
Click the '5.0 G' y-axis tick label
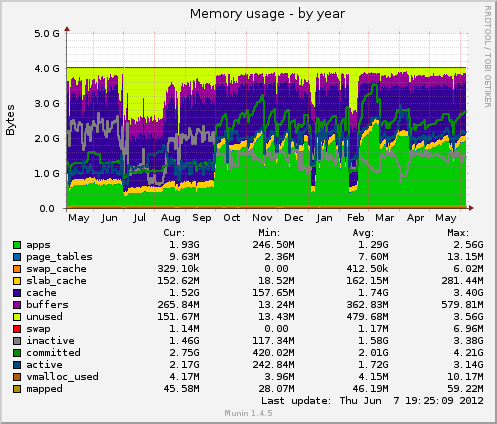(47, 34)
